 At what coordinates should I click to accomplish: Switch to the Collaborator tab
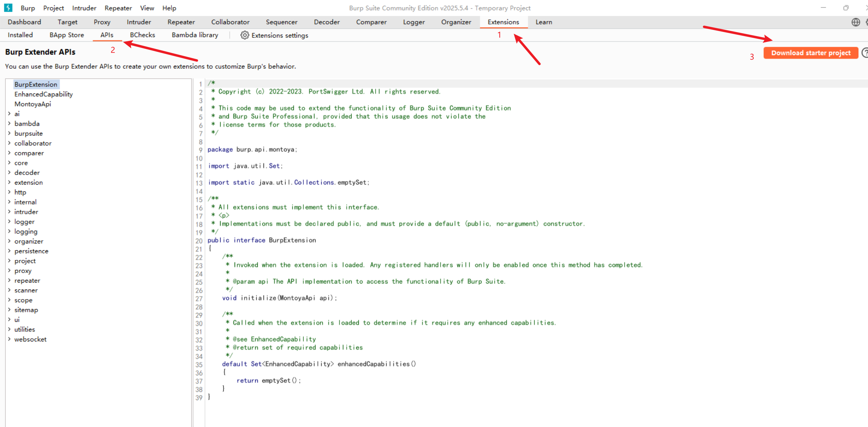click(x=230, y=22)
